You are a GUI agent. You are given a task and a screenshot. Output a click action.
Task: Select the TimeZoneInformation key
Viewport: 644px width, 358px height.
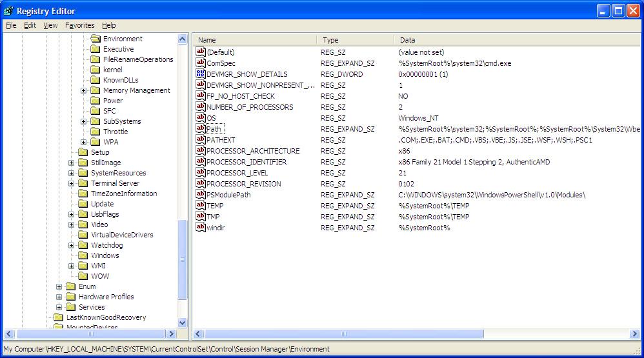click(123, 194)
